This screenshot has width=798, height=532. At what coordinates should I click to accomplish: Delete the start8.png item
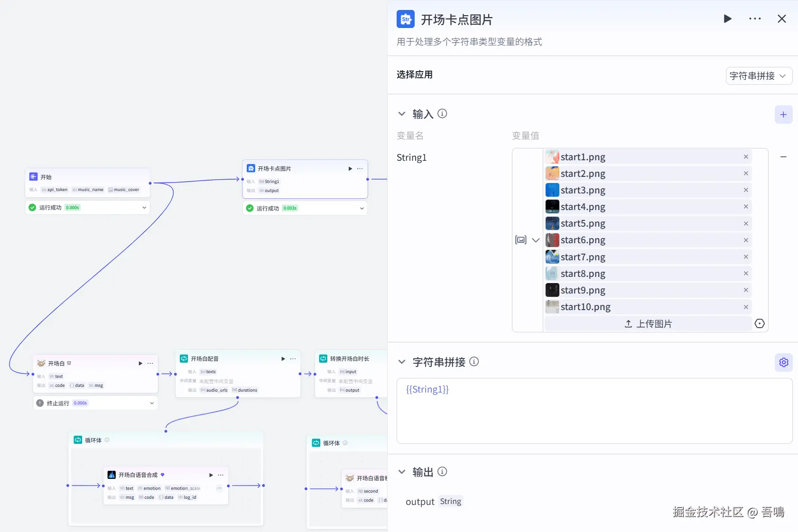[x=746, y=274]
